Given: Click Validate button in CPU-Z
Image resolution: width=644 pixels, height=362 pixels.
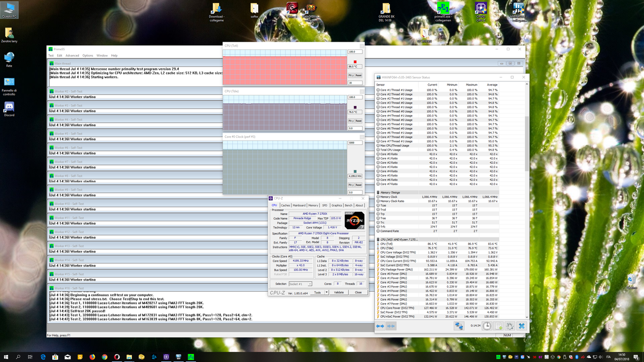Looking at the screenshot, I should [x=339, y=292].
